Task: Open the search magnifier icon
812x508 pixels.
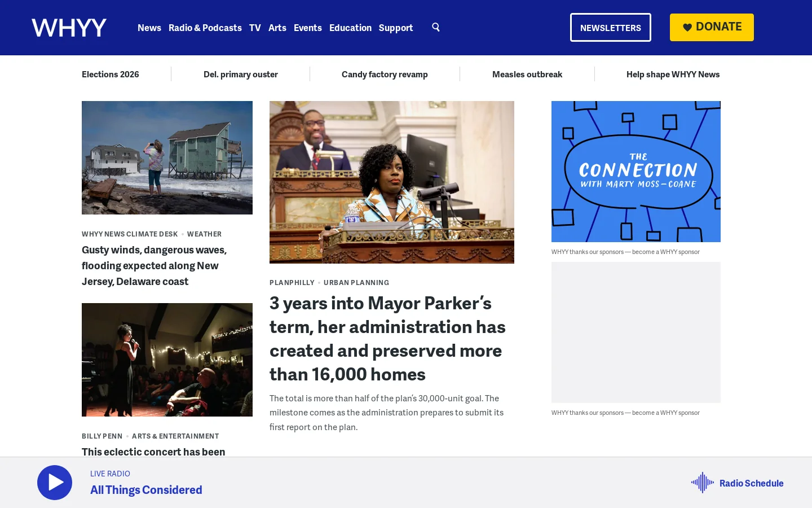Action: (436, 27)
